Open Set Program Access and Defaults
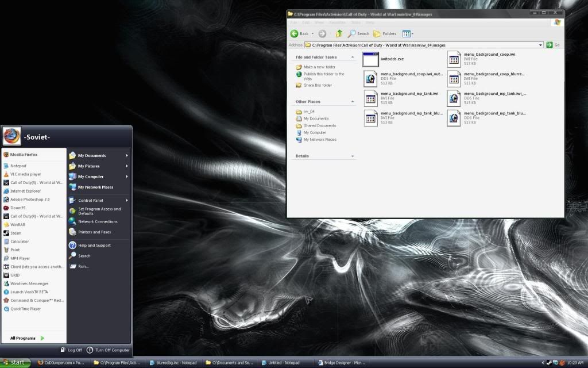The image size is (588, 368). tap(99, 212)
